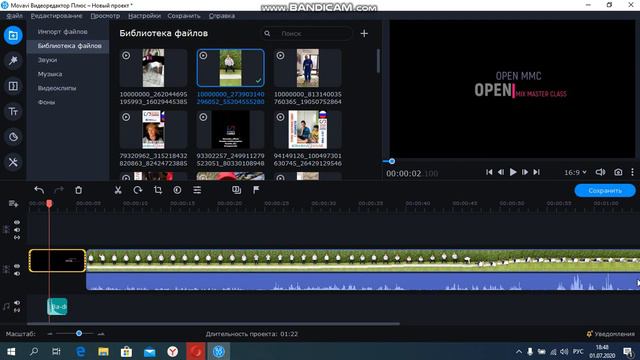Click the timeline zoom slider handle
Screen dimensions: 640x360
pyautogui.click(x=79, y=333)
